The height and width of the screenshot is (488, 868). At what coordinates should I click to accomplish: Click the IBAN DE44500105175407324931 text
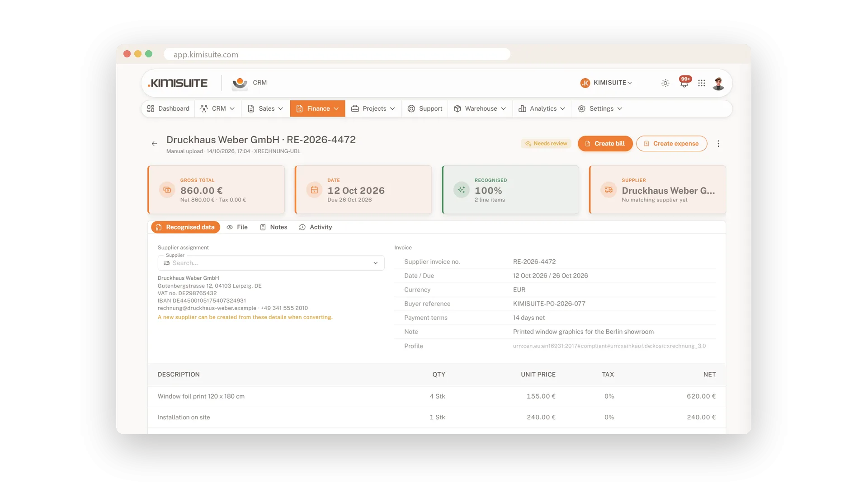pos(202,300)
